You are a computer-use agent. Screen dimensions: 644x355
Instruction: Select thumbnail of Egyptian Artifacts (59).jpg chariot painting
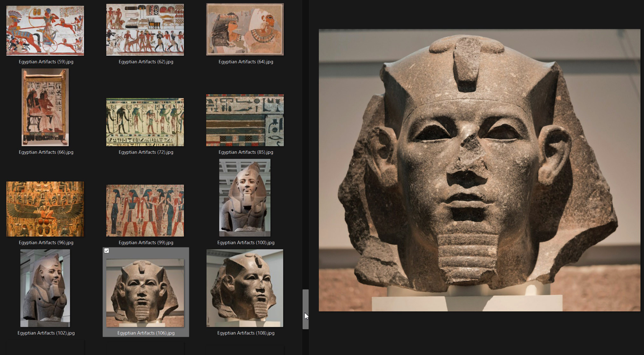pyautogui.click(x=45, y=31)
